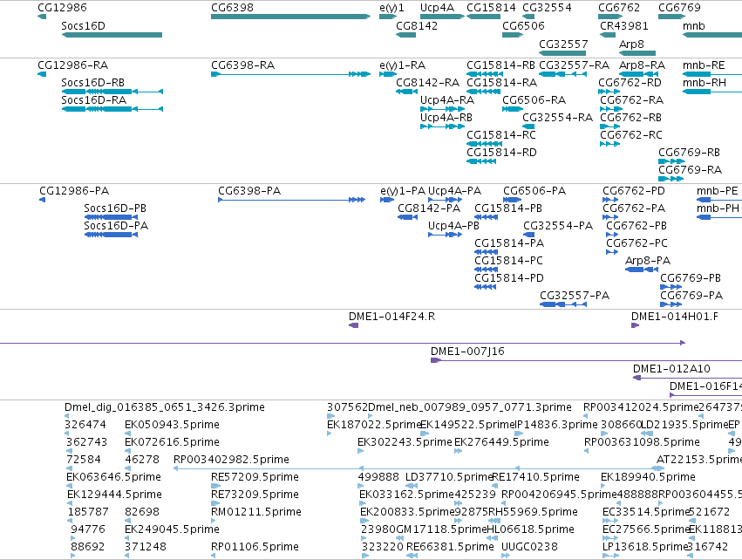Screen dimensions: 742x560
Task: Click EST RP01106.5prime
Action: pos(255,547)
